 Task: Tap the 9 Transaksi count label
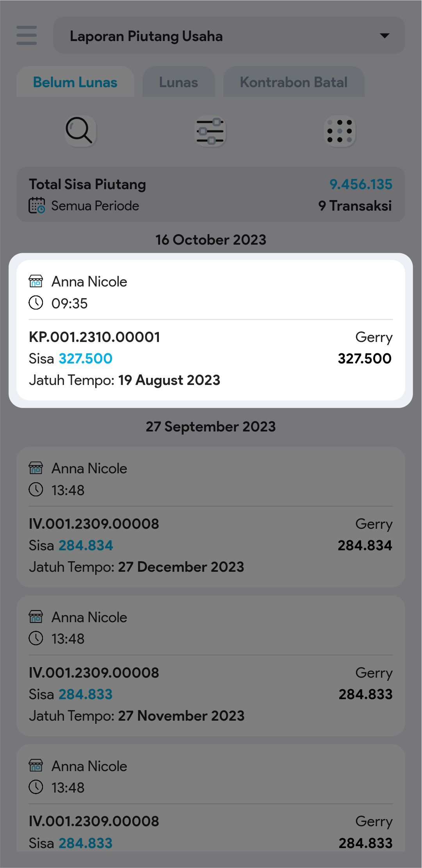pos(355,206)
